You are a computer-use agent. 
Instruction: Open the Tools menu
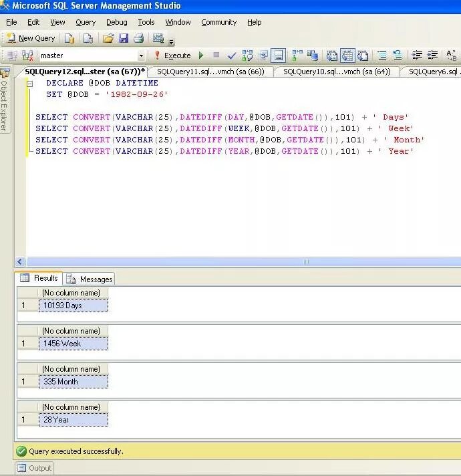tap(146, 22)
